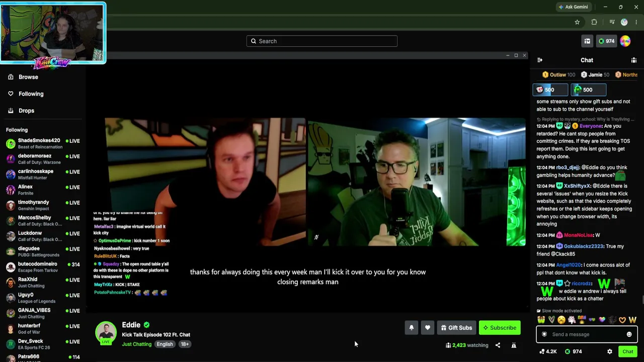The width and height of the screenshot is (644, 362).
Task: Subscribe to Eddie's channel
Action: 500,328
